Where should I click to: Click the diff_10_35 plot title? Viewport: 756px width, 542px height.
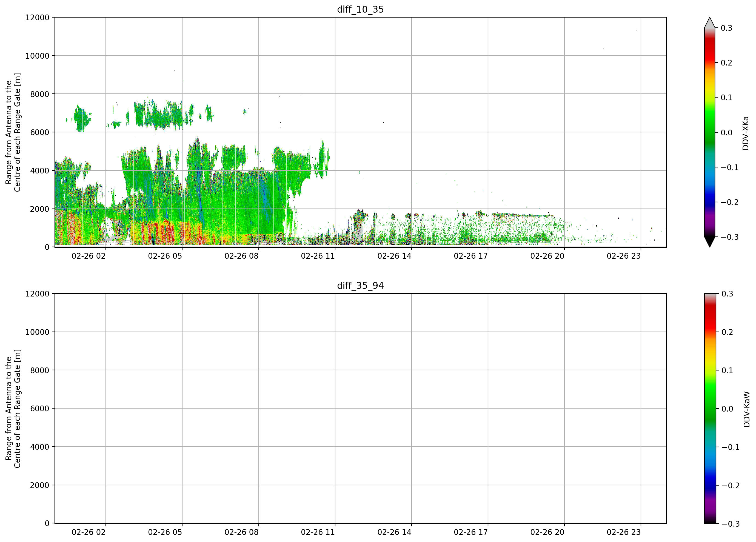pyautogui.click(x=360, y=9)
